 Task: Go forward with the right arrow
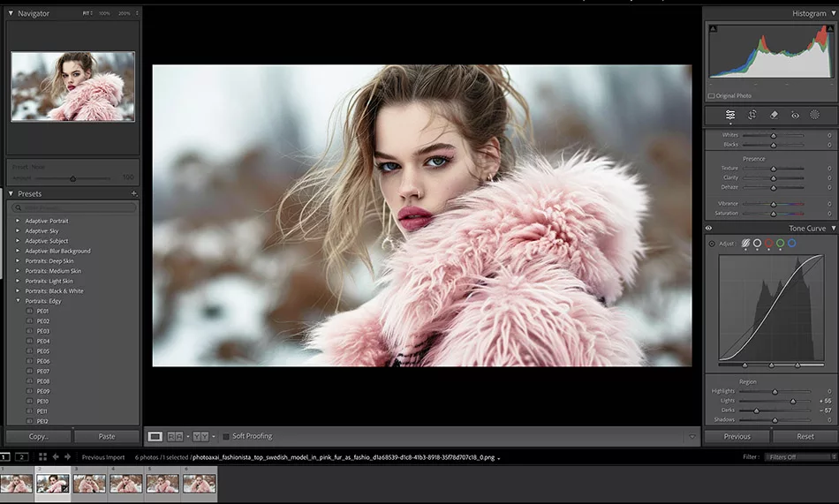(x=67, y=457)
